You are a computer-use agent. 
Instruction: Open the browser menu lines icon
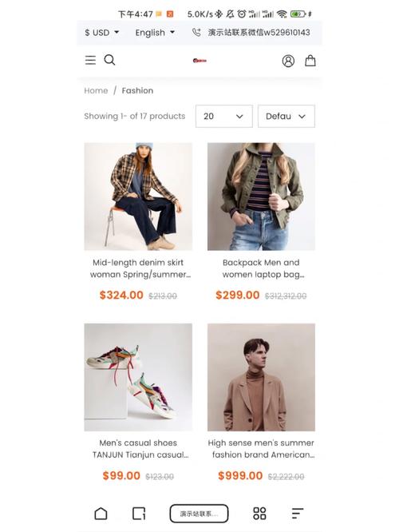pyautogui.click(x=298, y=514)
